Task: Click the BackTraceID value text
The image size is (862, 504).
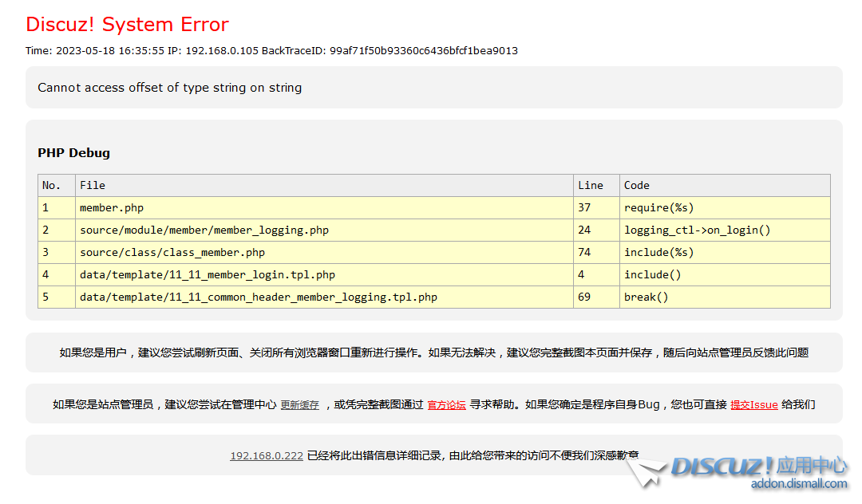Action: pyautogui.click(x=423, y=51)
